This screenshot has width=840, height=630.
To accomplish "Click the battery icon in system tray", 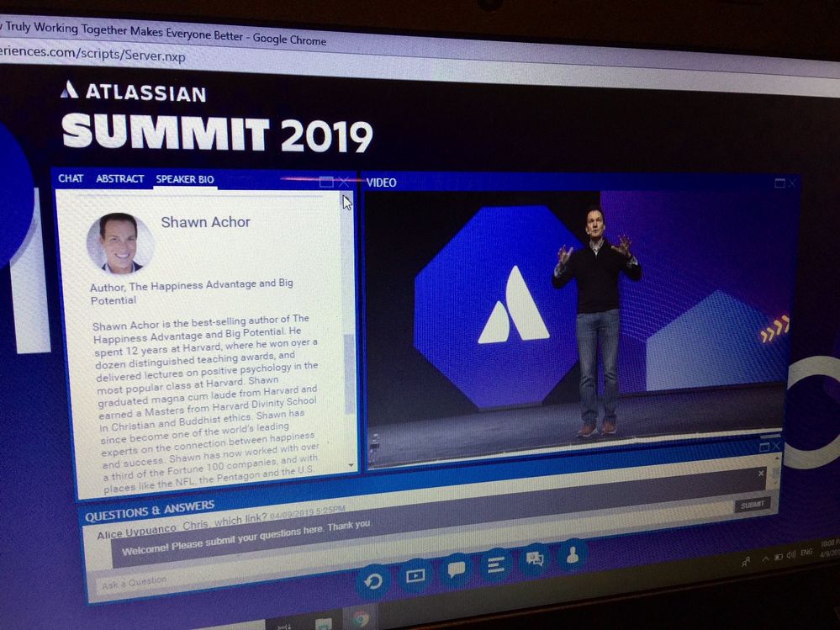I will [779, 557].
